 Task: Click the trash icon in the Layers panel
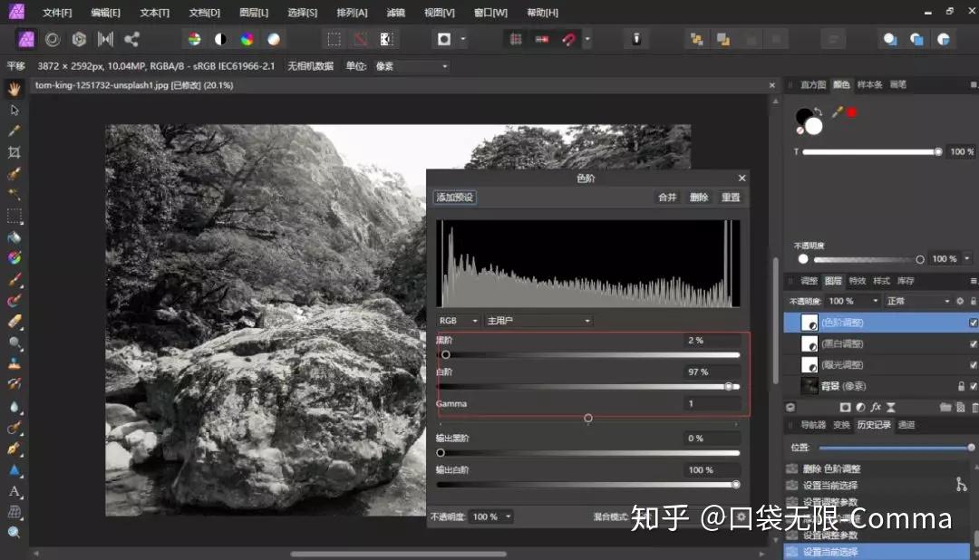(x=974, y=408)
